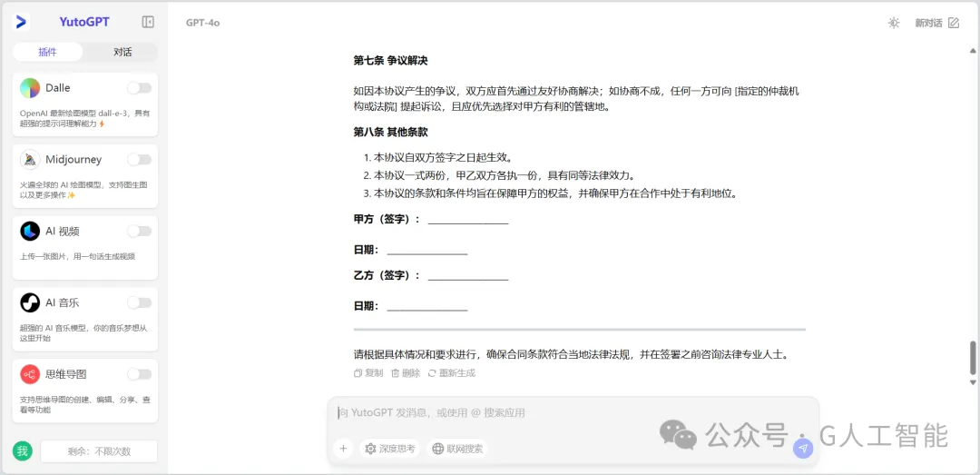The width and height of the screenshot is (980, 475).
Task: Toggle the 联网搜索 button
Action: click(x=457, y=449)
